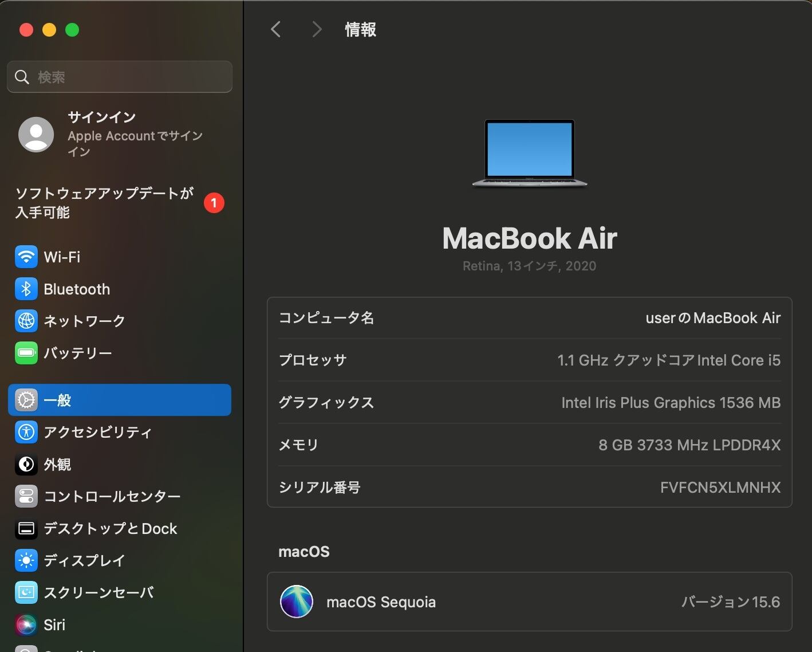Click the MacBook Air model heading
This screenshot has width=812, height=652.
tap(530, 238)
